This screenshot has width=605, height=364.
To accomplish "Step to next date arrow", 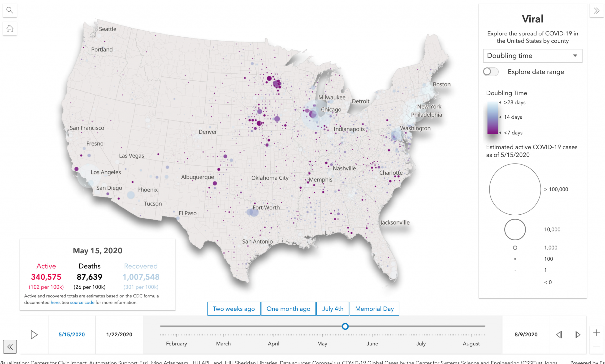I will point(577,334).
